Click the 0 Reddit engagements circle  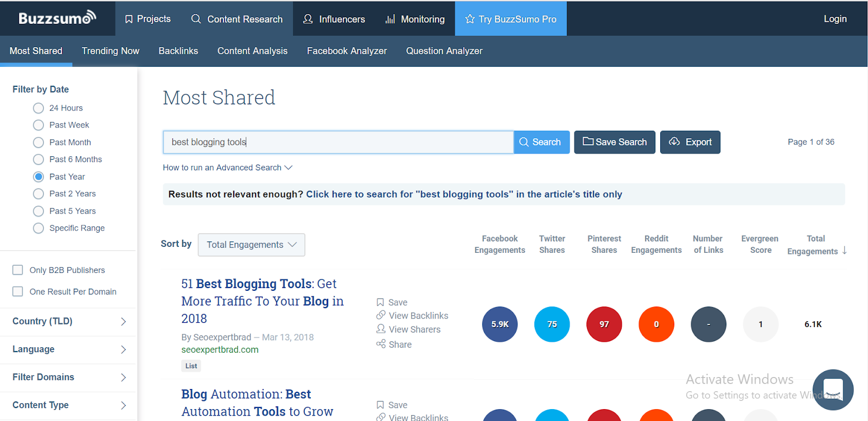[656, 324]
